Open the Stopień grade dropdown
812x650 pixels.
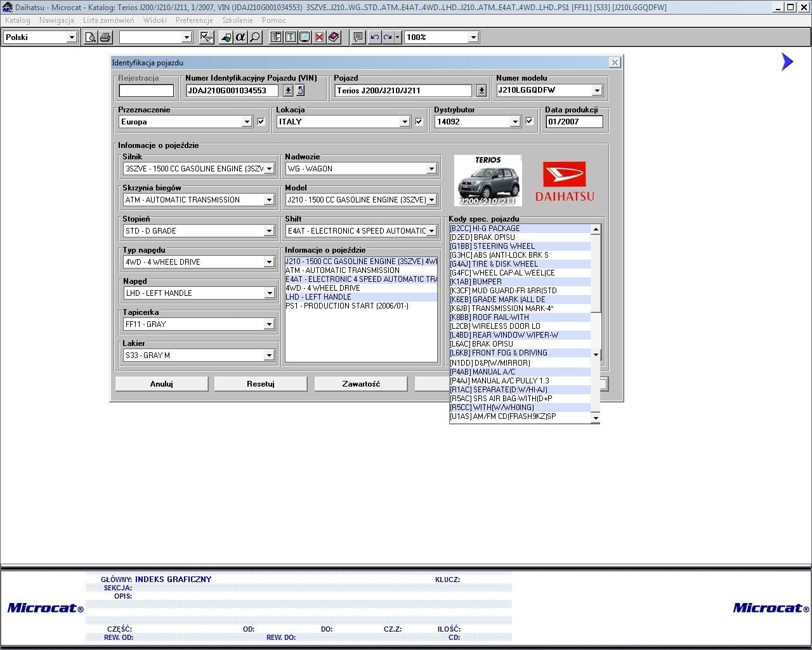coord(269,231)
